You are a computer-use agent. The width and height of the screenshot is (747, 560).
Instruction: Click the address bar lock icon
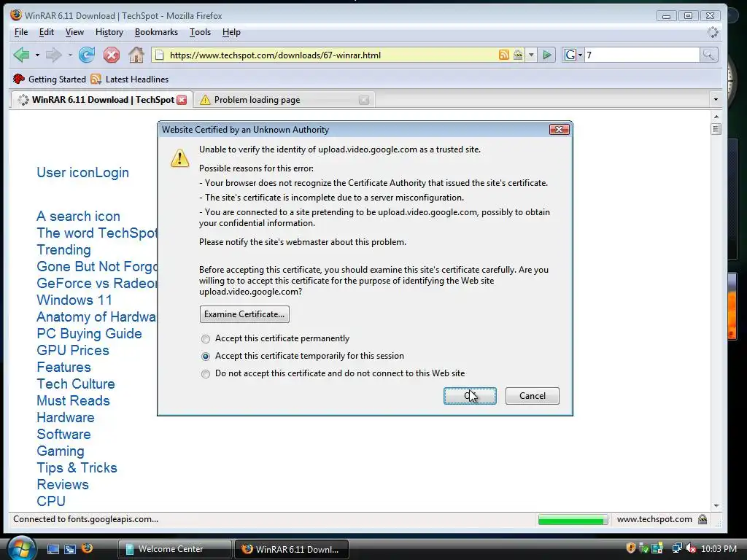point(518,55)
